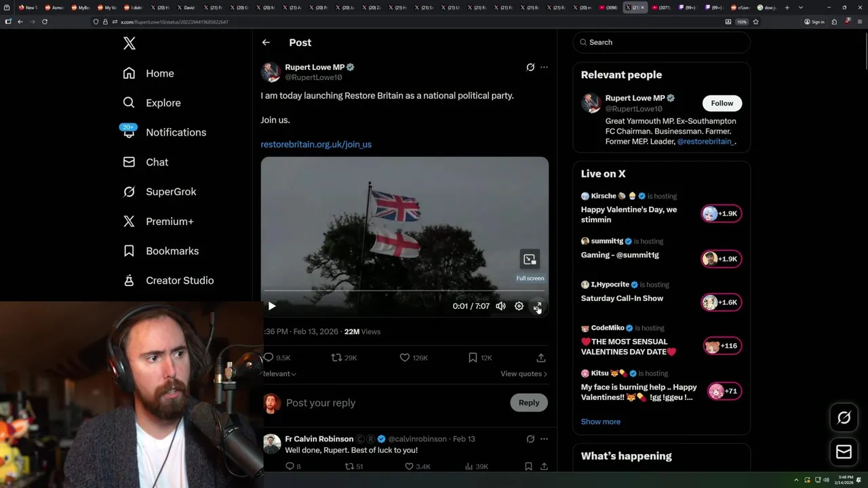The image size is (868, 488).
Task: Click the Grok icon on Calvin Robinson's reply
Action: point(530,439)
